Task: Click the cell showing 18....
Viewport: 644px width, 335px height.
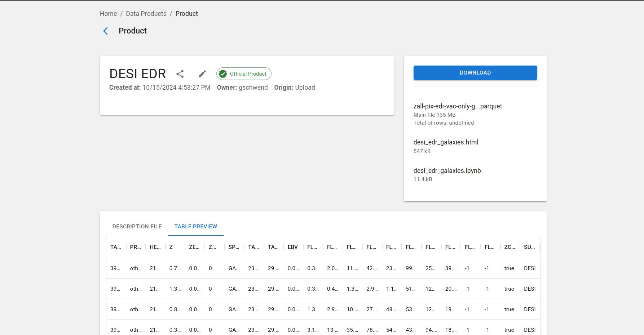Action: [451, 330]
